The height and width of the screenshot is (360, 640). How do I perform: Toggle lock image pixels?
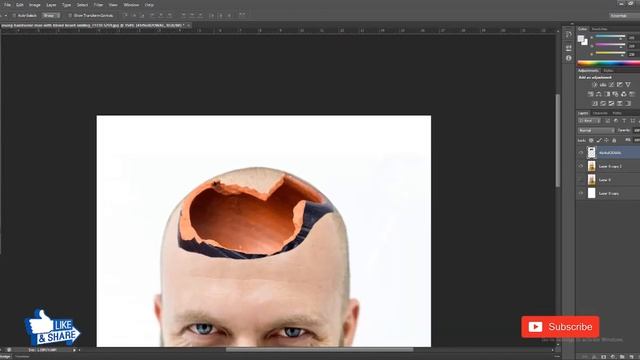click(599, 140)
